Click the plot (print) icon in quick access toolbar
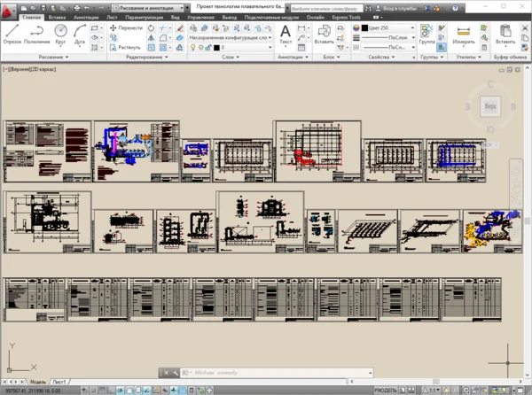 (x=77, y=7)
